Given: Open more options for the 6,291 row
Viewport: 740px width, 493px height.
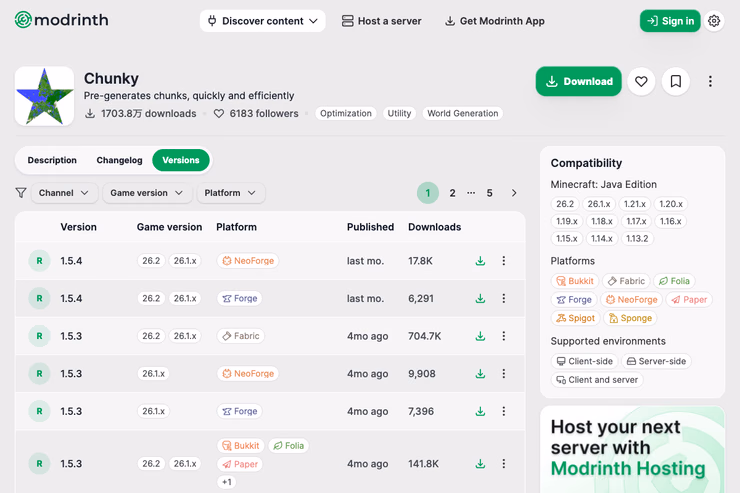Looking at the screenshot, I should pos(504,299).
